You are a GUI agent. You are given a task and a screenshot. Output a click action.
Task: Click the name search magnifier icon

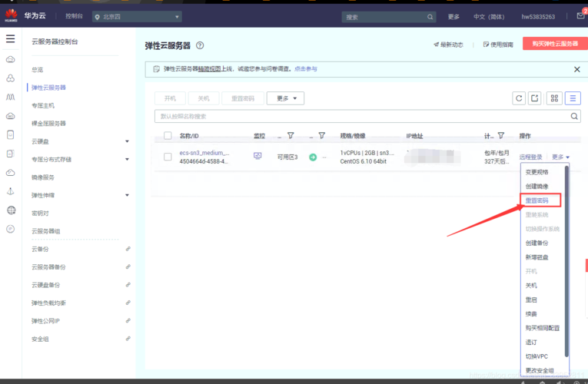(574, 116)
